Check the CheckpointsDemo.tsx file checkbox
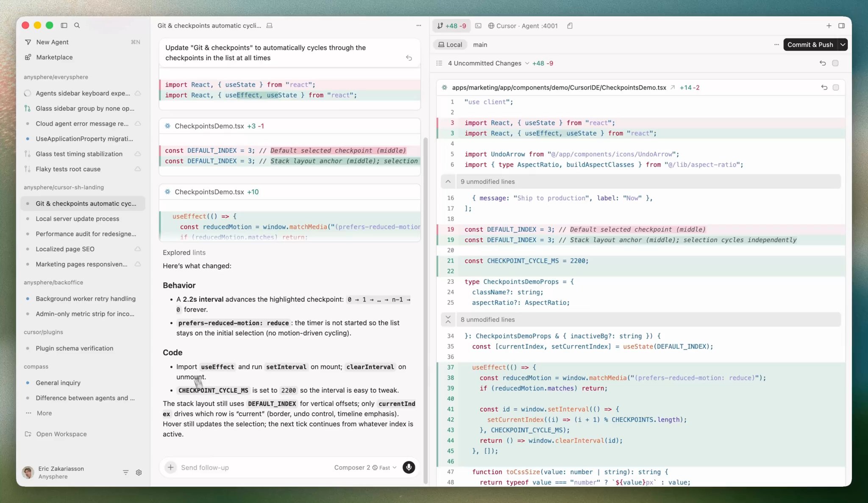The width and height of the screenshot is (868, 503). click(x=835, y=88)
